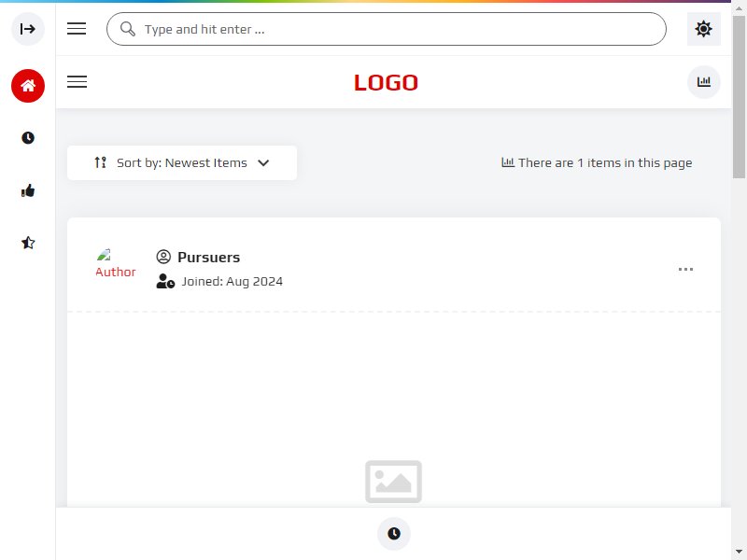Select the half-star icon in sidebar

click(28, 243)
